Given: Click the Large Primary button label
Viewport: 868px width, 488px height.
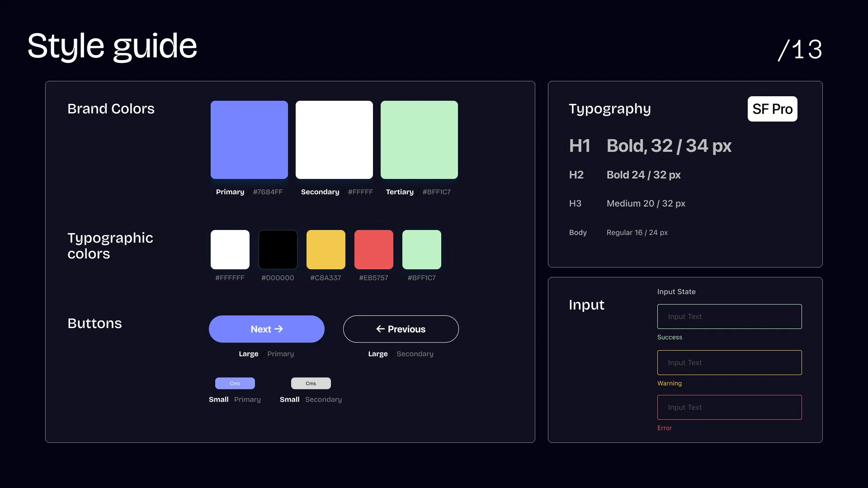Looking at the screenshot, I should tap(266, 354).
